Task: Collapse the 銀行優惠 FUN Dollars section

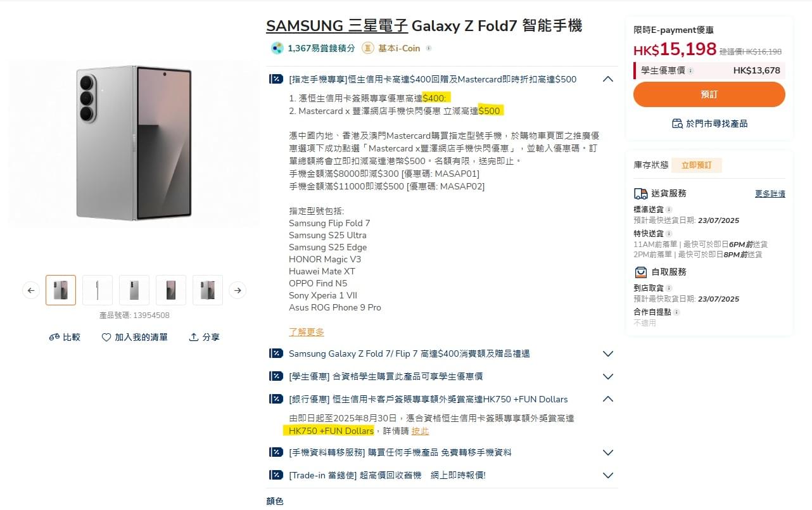Action: 608,399
